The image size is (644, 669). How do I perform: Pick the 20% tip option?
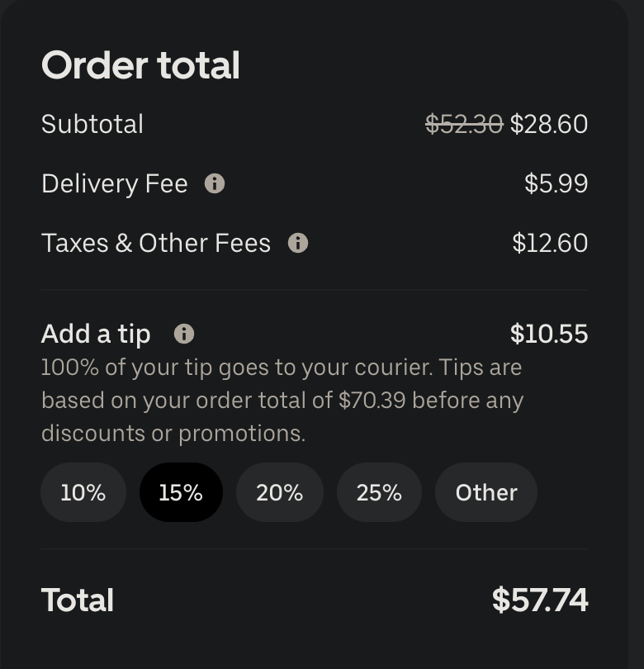(x=280, y=492)
